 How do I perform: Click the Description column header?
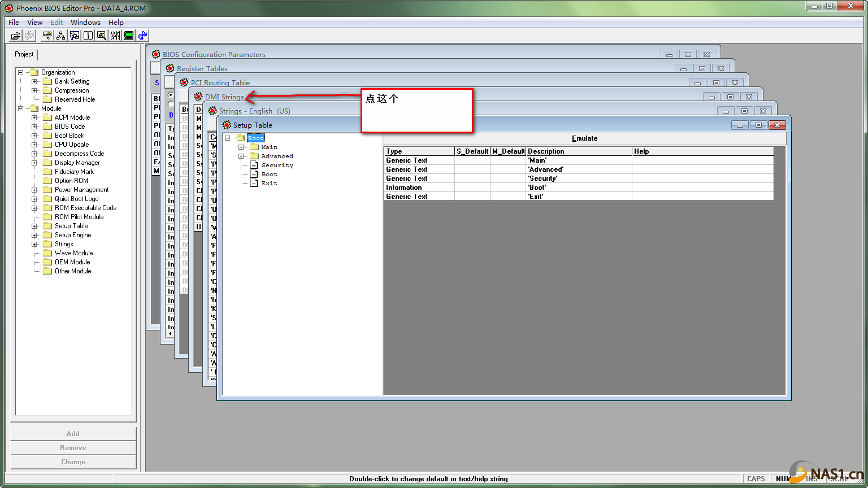click(x=579, y=151)
